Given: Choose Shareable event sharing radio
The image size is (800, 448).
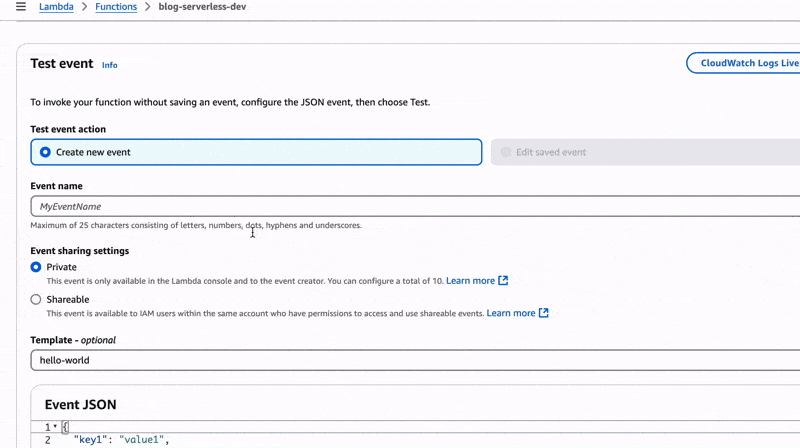Looking at the screenshot, I should click(36, 300).
